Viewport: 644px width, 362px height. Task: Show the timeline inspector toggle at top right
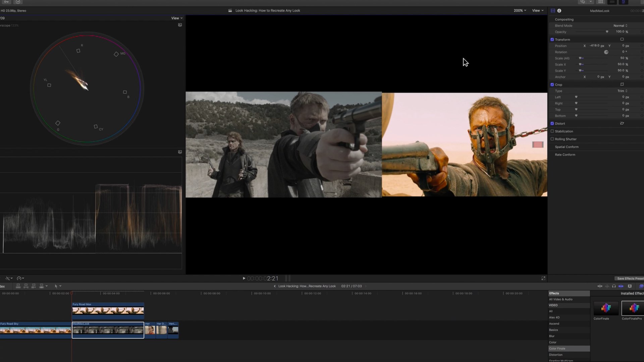623,2
